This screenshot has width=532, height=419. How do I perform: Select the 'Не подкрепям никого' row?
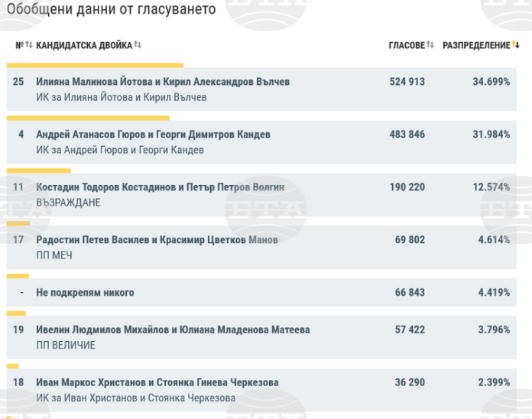click(x=261, y=292)
